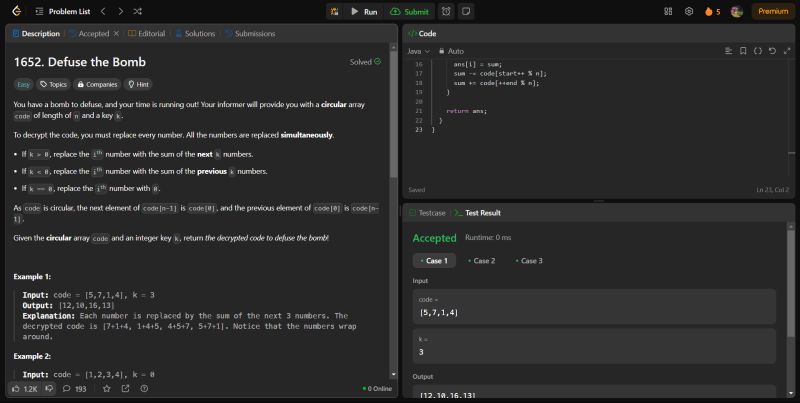Open the Java language dropdown
Screen dimensions: 800x403
click(x=418, y=51)
